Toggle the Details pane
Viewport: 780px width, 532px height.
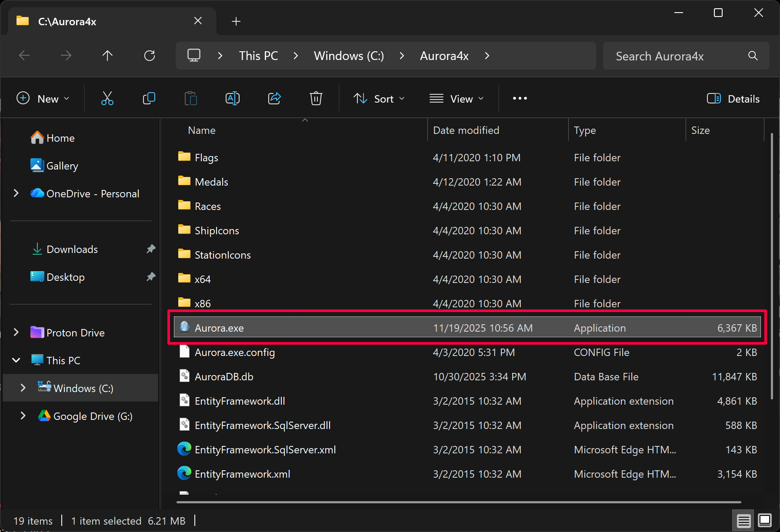pos(733,99)
